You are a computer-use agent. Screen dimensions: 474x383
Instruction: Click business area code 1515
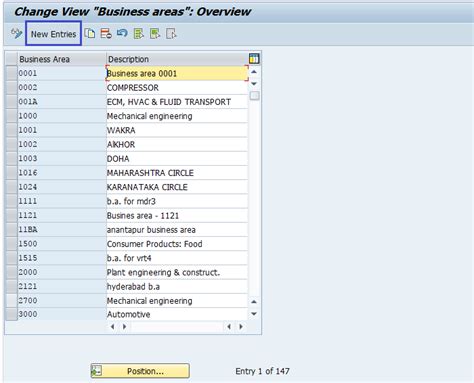(62, 258)
